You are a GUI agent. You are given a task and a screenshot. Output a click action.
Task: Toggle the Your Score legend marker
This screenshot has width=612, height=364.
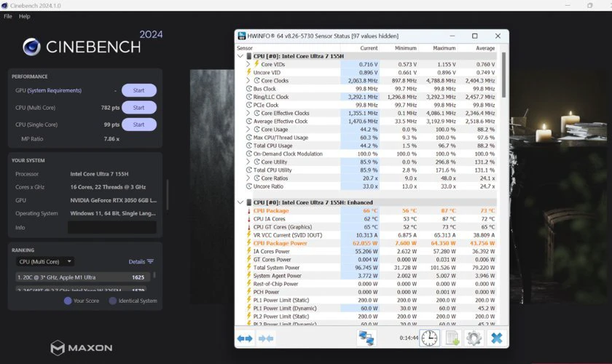(68, 301)
